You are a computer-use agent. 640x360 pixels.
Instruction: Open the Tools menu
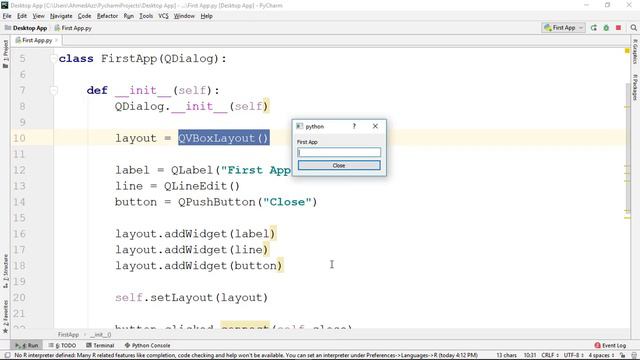click(x=146, y=16)
